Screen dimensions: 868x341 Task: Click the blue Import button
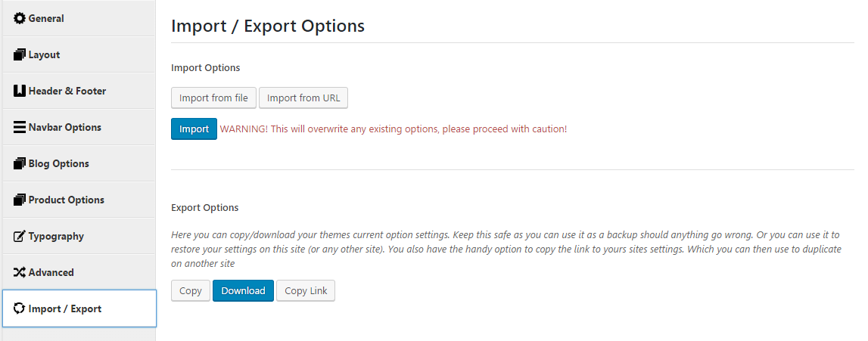194,129
